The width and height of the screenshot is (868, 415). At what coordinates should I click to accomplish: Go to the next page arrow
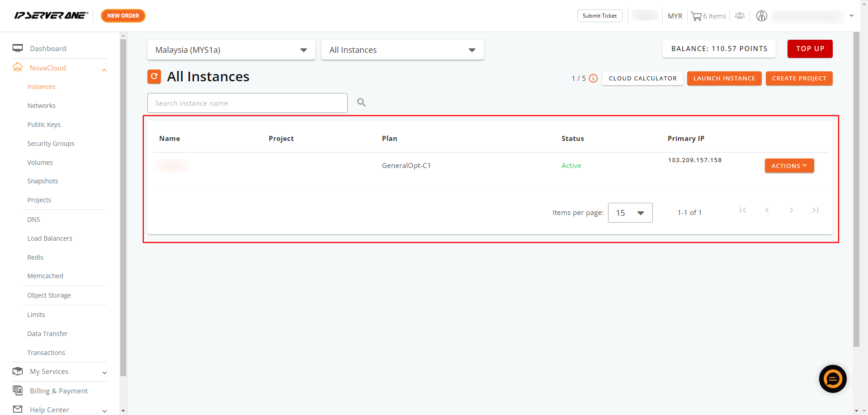pos(791,210)
